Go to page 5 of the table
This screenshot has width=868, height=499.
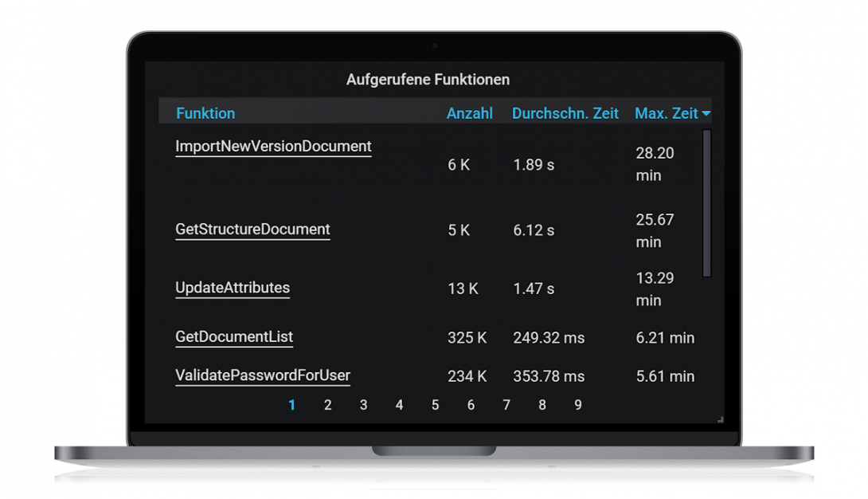(x=435, y=406)
